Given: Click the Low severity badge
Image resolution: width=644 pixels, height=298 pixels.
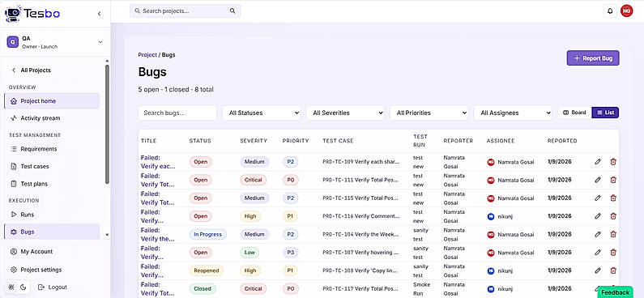Looking at the screenshot, I should pos(249,253).
